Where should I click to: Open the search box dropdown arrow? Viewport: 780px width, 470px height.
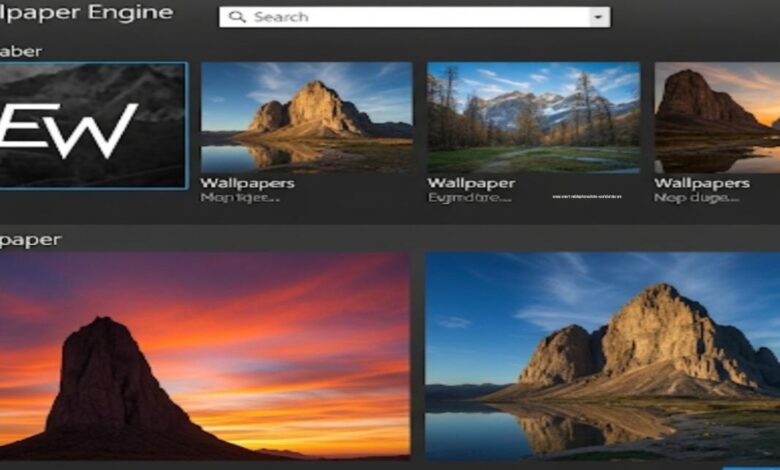pyautogui.click(x=599, y=17)
